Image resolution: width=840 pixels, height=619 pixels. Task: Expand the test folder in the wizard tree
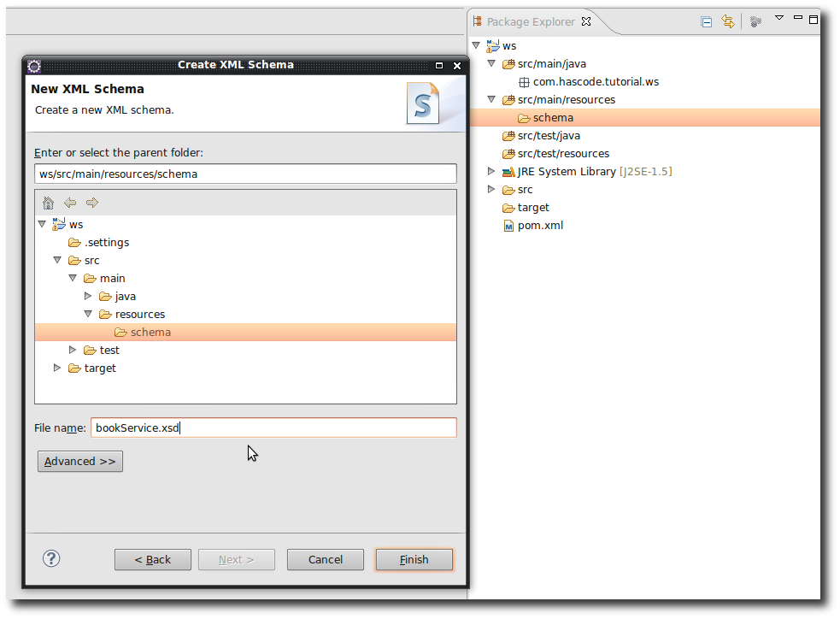click(x=72, y=350)
